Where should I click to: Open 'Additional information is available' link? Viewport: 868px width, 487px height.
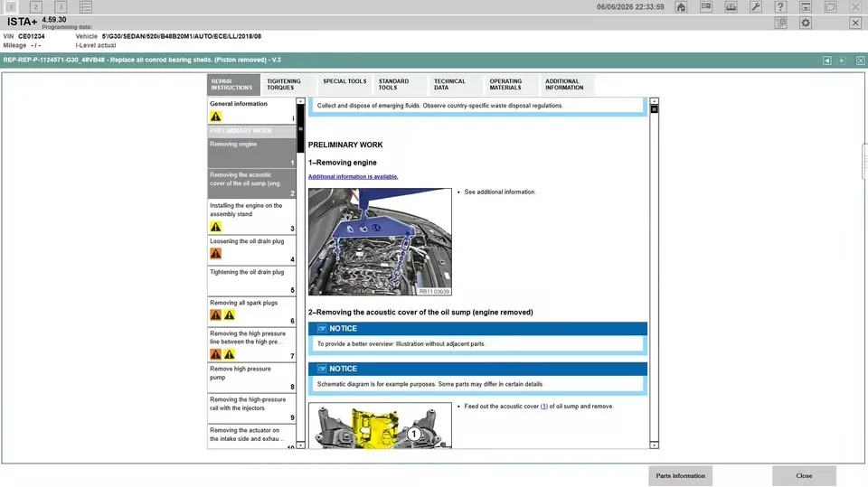[x=354, y=176]
